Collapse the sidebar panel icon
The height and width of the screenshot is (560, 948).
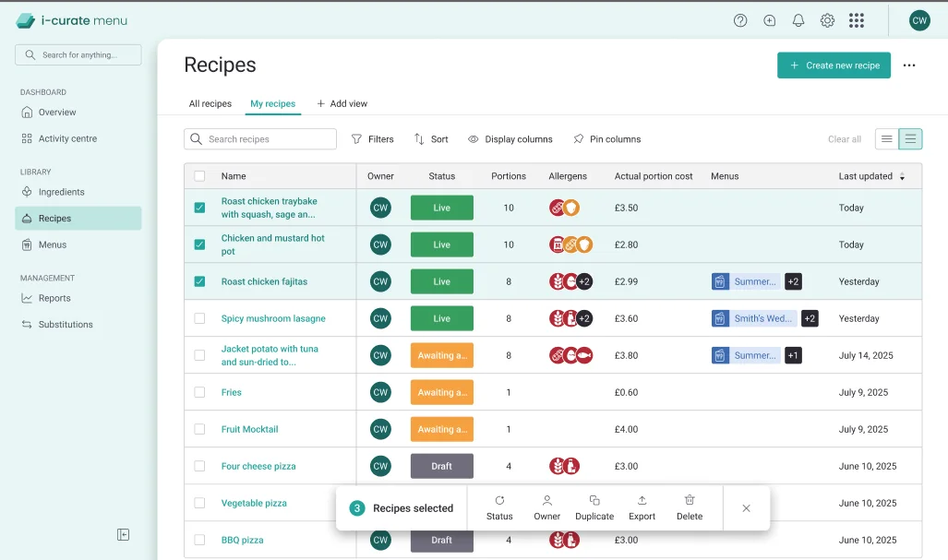[x=123, y=534]
